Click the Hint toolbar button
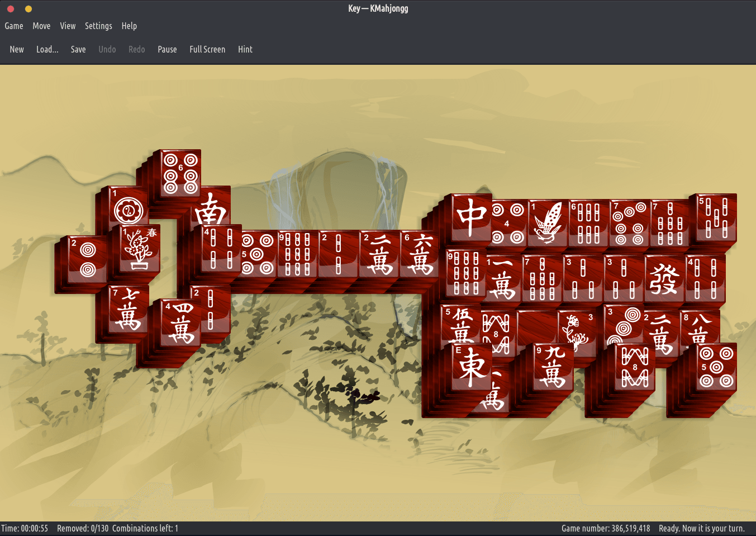The image size is (756, 536). click(245, 49)
